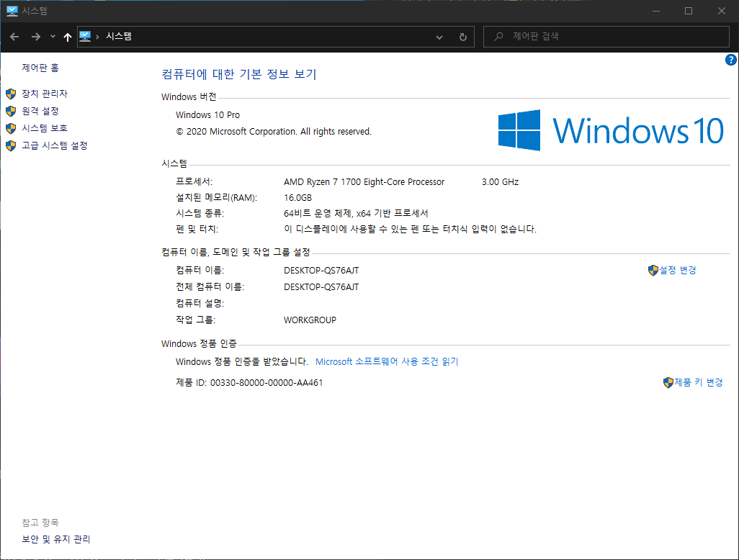
Task: Select the AMD Ryzen 7 1700 processor text
Action: tap(364, 182)
